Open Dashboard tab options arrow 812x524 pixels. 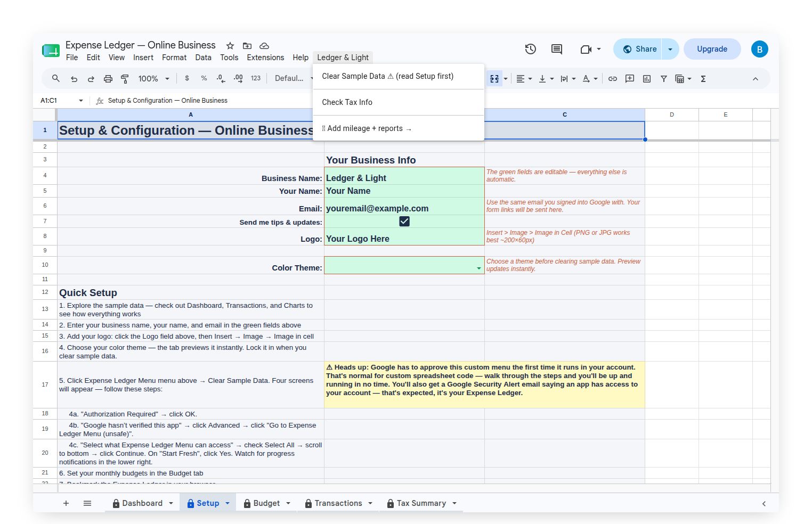(x=171, y=503)
